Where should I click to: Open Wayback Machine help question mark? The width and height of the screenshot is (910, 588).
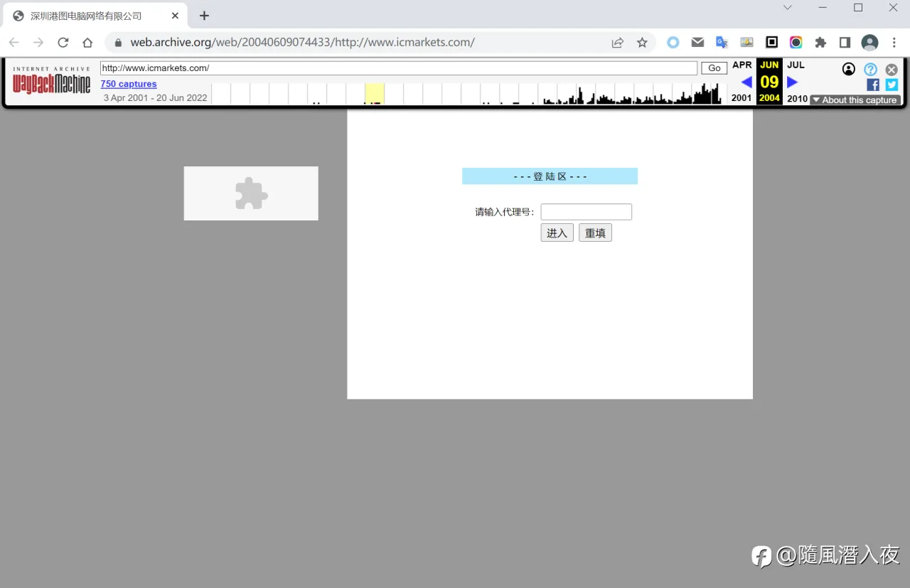(x=870, y=69)
